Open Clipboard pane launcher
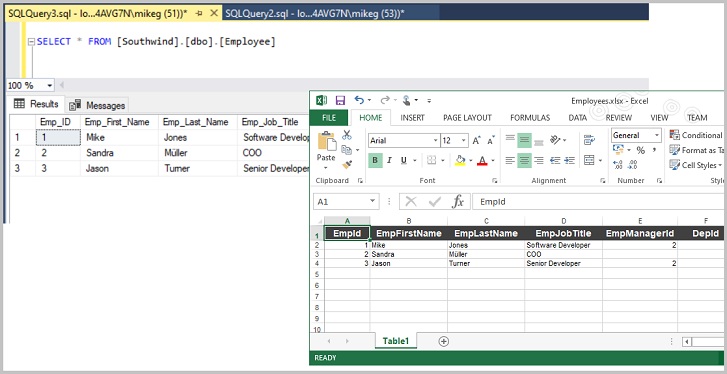 [x=360, y=181]
